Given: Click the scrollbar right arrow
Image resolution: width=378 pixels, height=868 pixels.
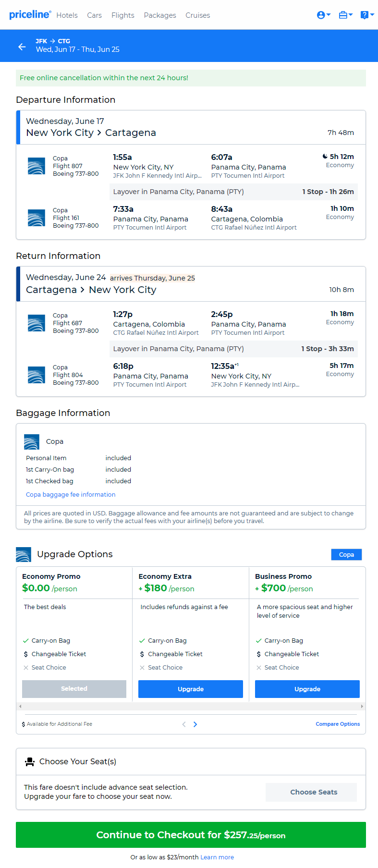Looking at the screenshot, I should [362, 706].
